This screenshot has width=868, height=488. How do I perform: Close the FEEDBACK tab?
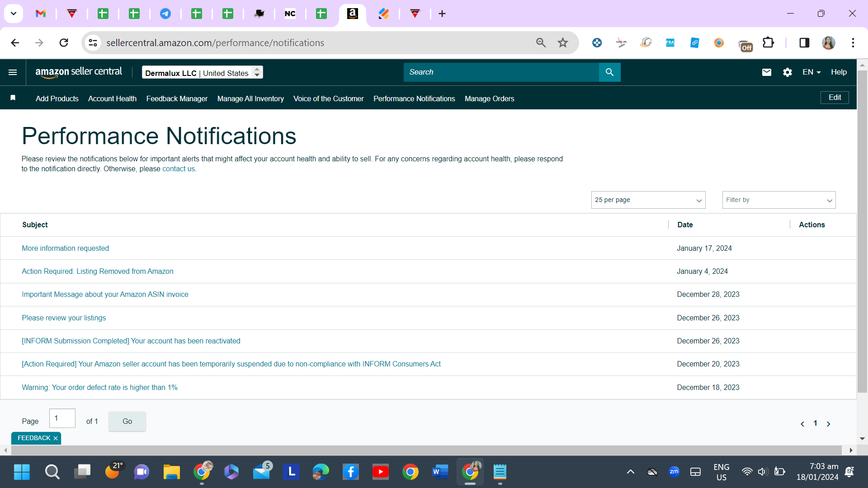point(56,438)
